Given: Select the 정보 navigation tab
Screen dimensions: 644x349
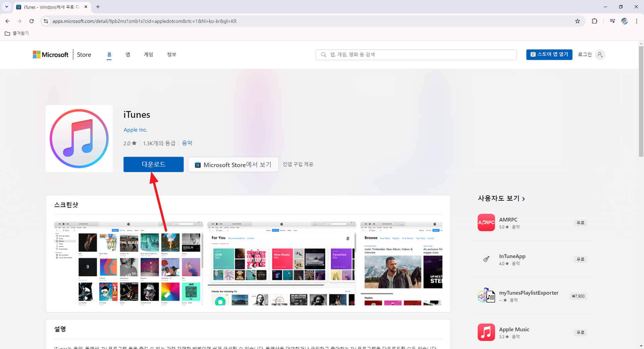Looking at the screenshot, I should point(172,55).
